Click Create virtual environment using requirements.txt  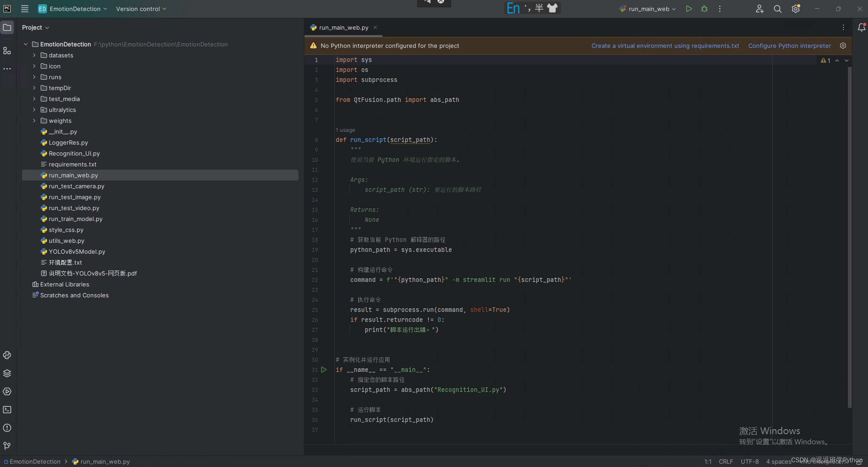pos(665,46)
